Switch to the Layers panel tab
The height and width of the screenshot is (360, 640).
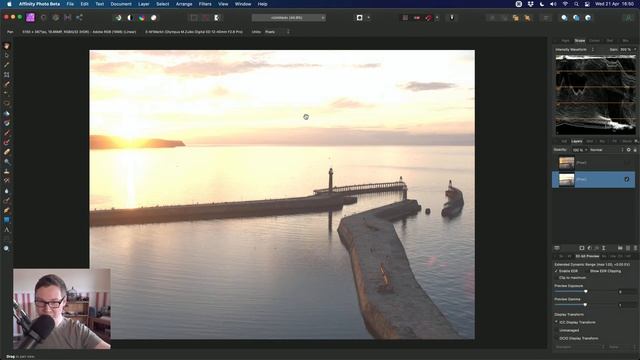click(x=577, y=141)
